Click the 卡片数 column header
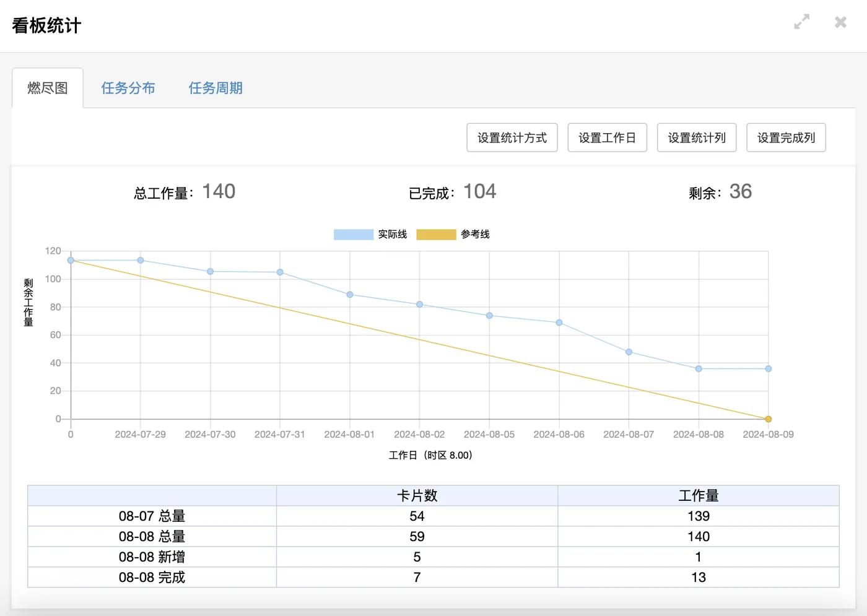The image size is (867, 616). point(417,495)
